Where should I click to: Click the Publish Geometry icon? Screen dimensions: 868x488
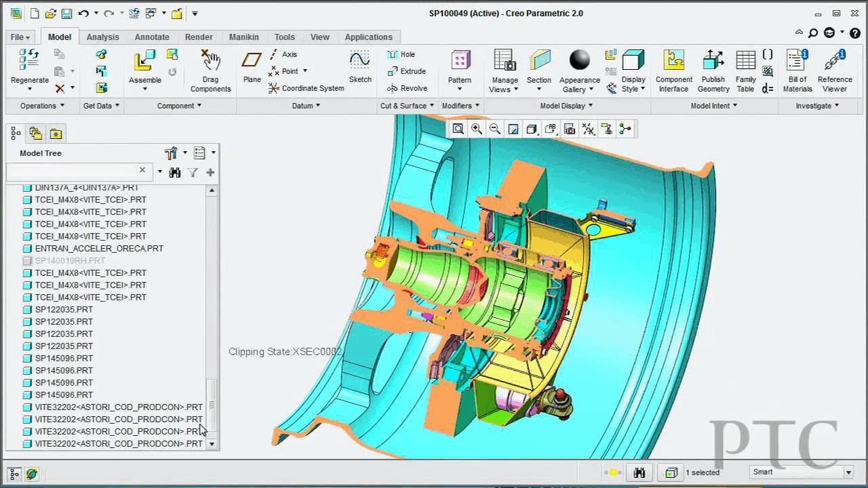[x=713, y=60]
